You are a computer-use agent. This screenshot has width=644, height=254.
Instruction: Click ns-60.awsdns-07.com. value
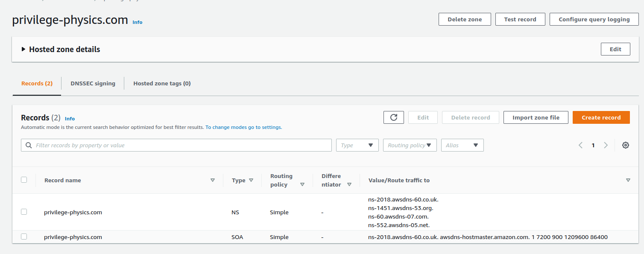(398, 216)
